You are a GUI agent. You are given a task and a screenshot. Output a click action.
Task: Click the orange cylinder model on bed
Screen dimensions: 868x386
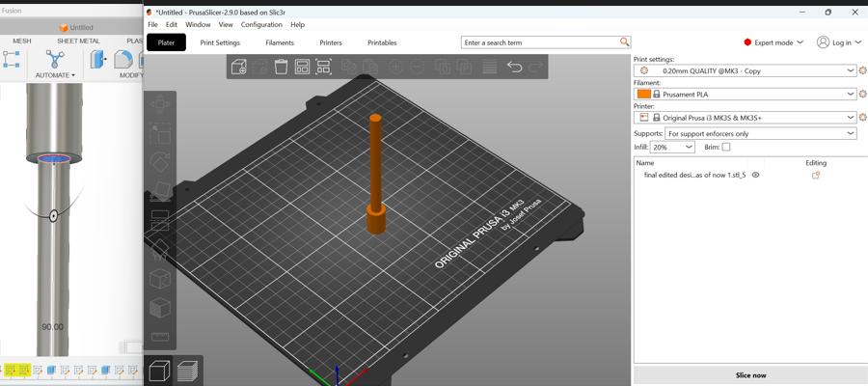tap(376, 174)
